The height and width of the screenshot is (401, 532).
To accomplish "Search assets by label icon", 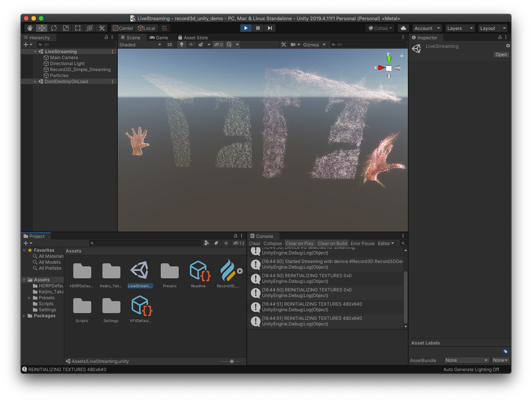I will tap(216, 243).
